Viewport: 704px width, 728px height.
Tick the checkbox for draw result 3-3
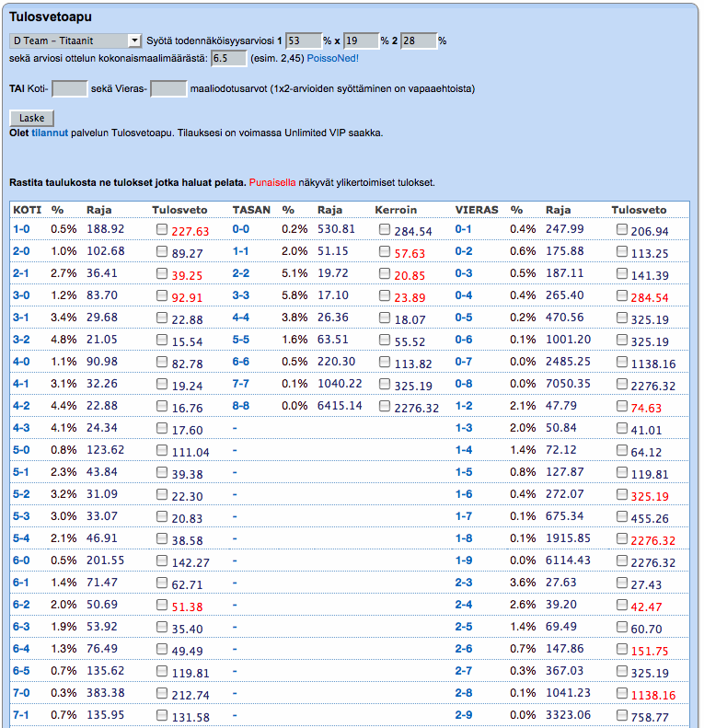pos(385,295)
